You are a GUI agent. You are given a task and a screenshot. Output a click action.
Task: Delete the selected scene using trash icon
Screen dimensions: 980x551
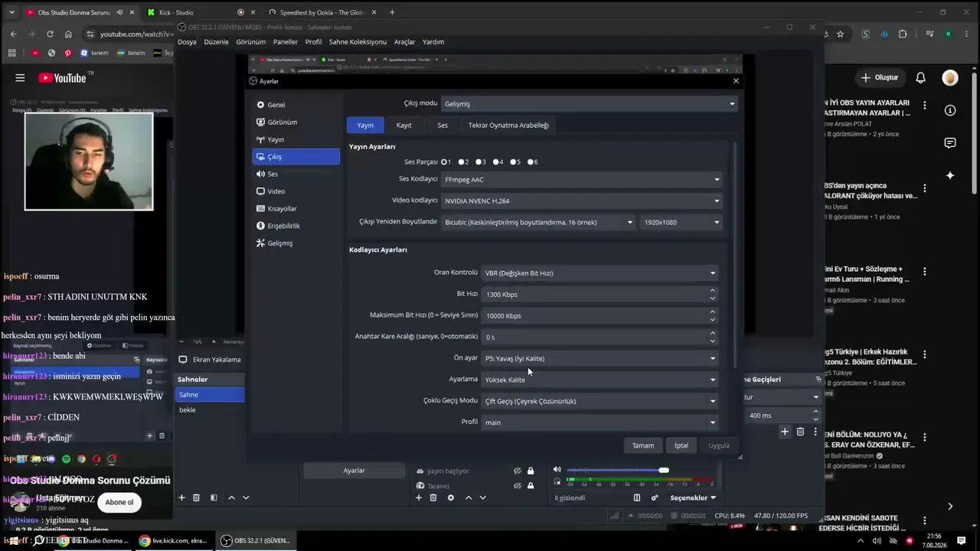(196, 497)
